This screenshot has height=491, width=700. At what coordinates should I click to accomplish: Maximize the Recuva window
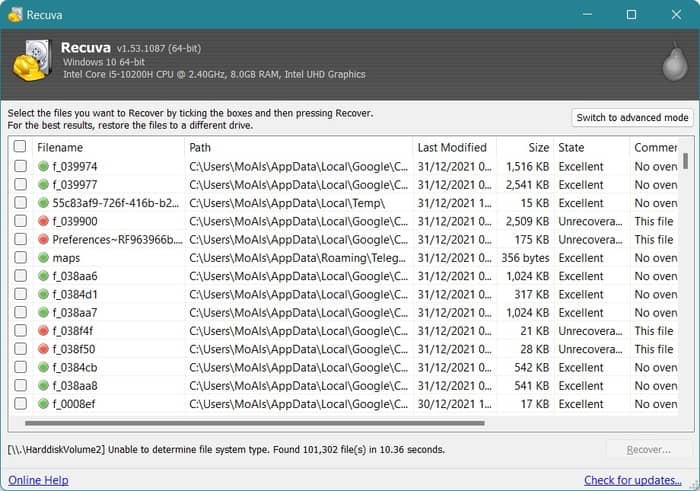[x=631, y=14]
